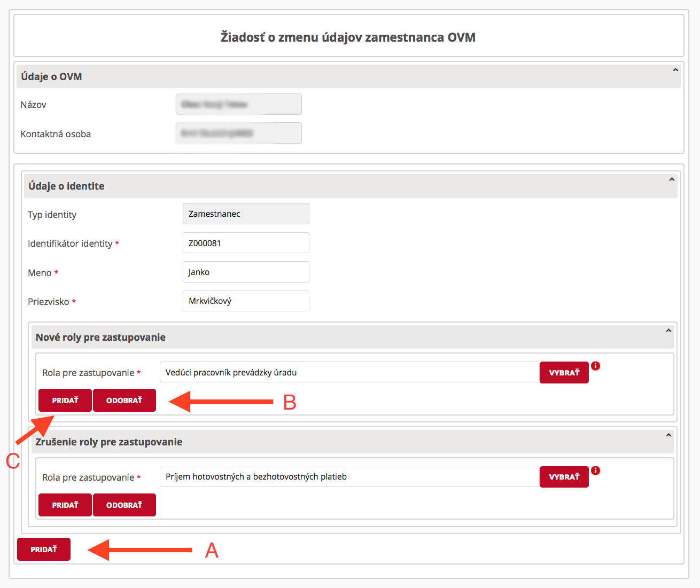This screenshot has height=588, width=700.
Task: Click Identifikátor identity field Z000081
Action: point(246,243)
